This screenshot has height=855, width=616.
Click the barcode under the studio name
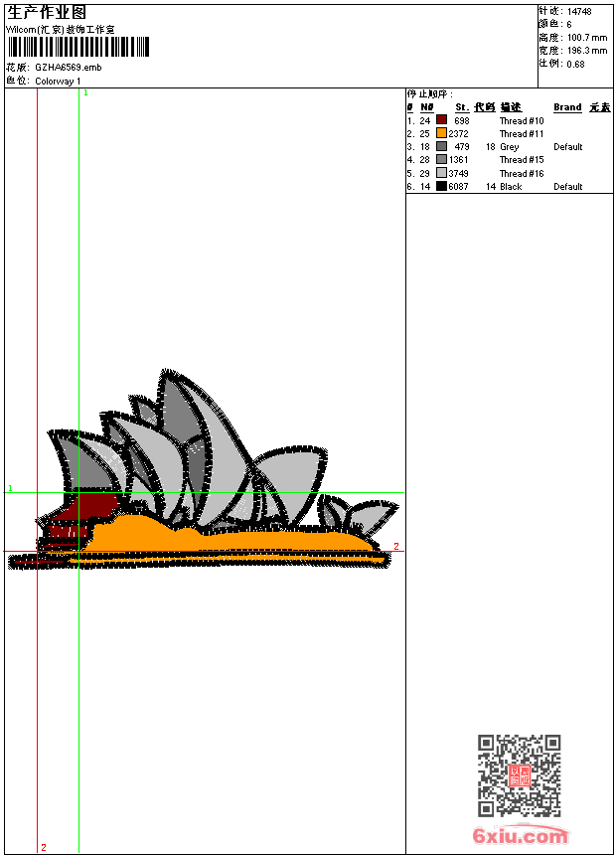tap(78, 47)
